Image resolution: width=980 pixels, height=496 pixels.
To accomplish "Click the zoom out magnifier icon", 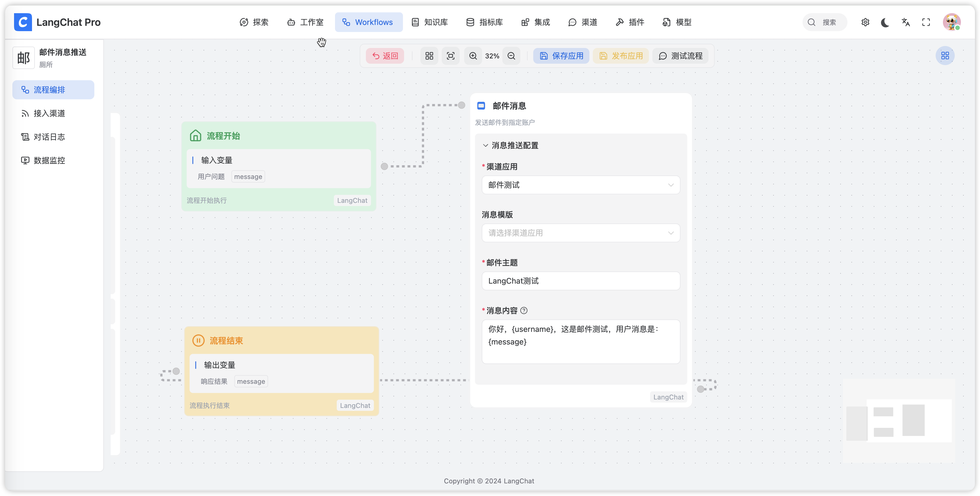I will coord(511,56).
